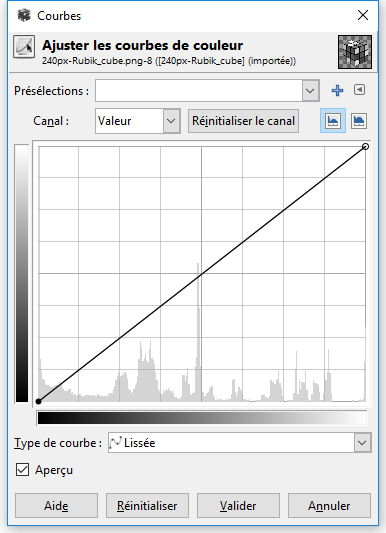Open the presets menu arrow icon
The height and width of the screenshot is (533, 386).
(359, 90)
